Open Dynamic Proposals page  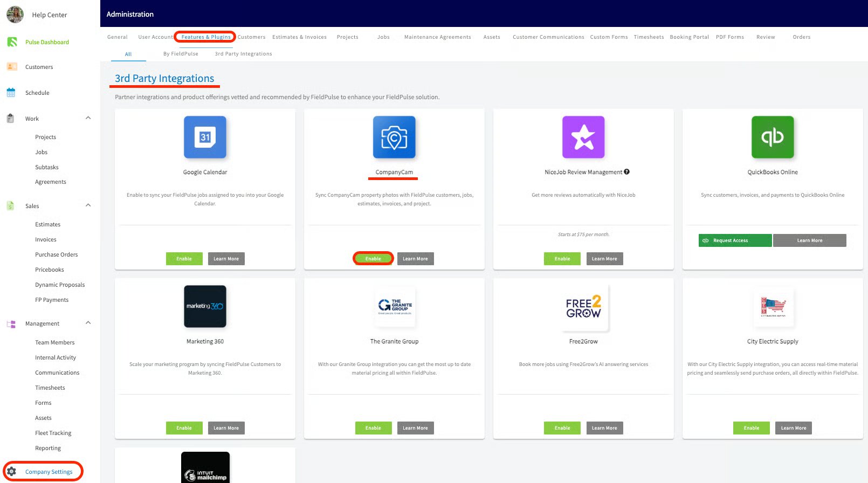[60, 285]
